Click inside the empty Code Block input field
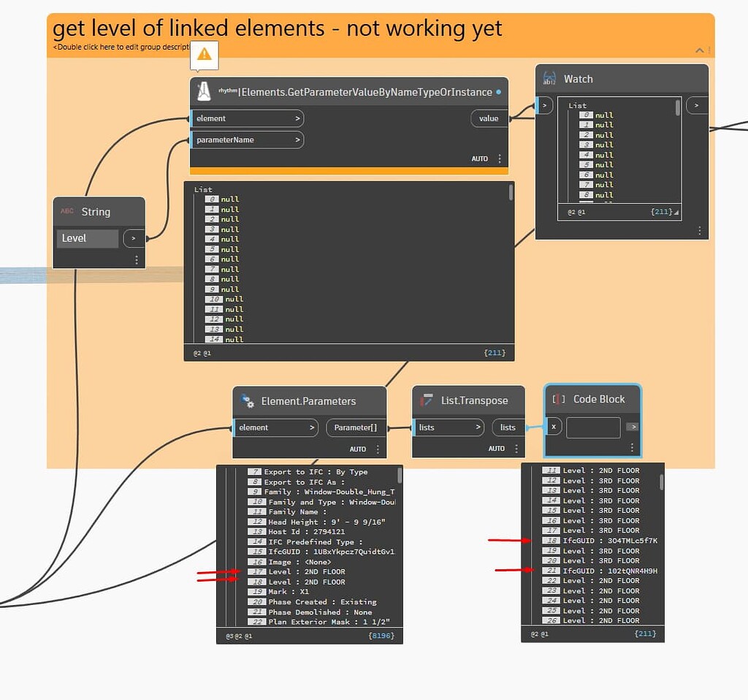This screenshot has height=700, width=748. pyautogui.click(x=592, y=427)
